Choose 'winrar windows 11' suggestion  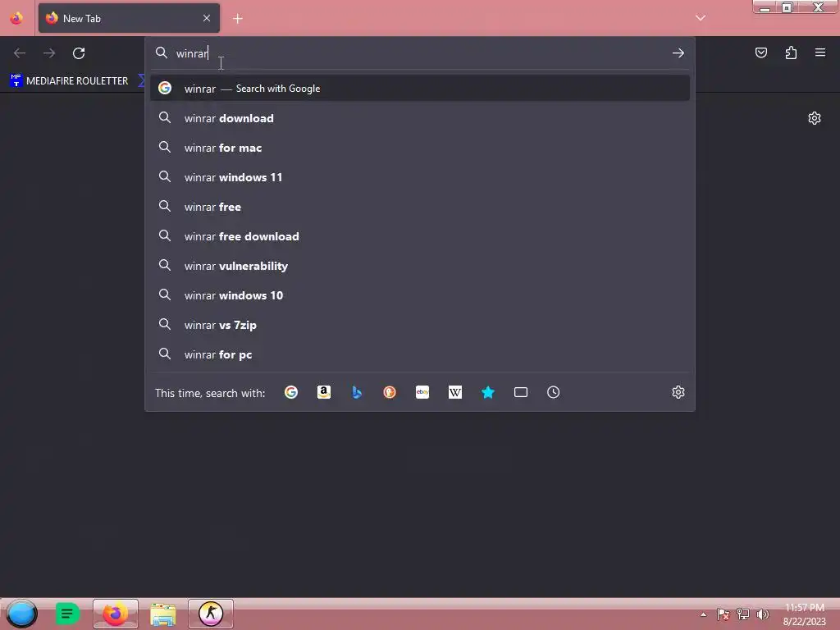click(x=420, y=177)
